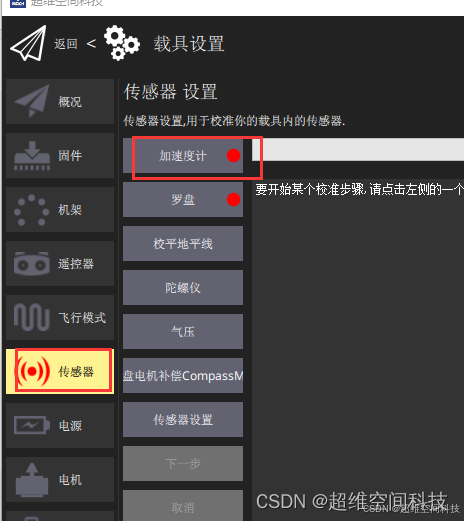Select the 概况 summary plane icon
The width and height of the screenshot is (464, 521).
pyautogui.click(x=32, y=101)
